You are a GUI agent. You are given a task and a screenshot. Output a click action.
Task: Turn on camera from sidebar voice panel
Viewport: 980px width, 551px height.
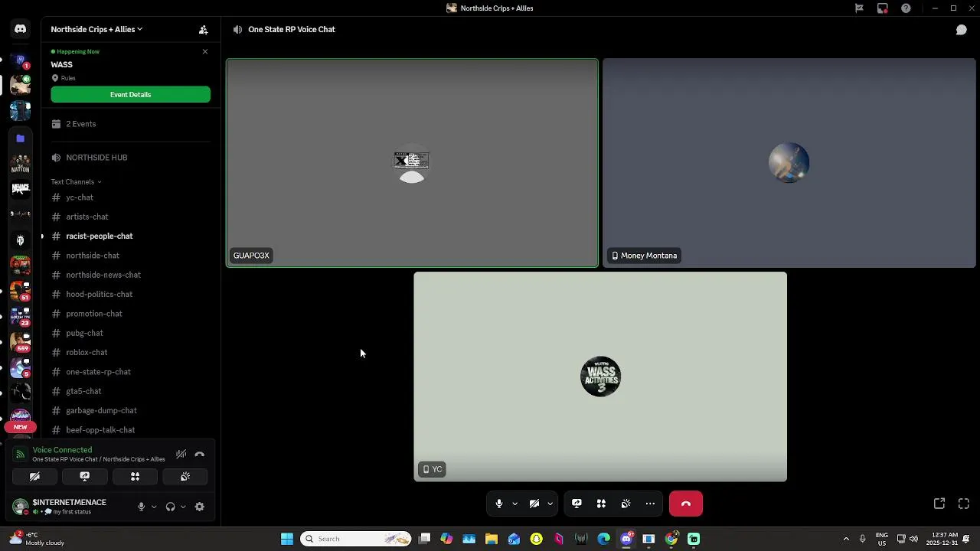[34, 476]
